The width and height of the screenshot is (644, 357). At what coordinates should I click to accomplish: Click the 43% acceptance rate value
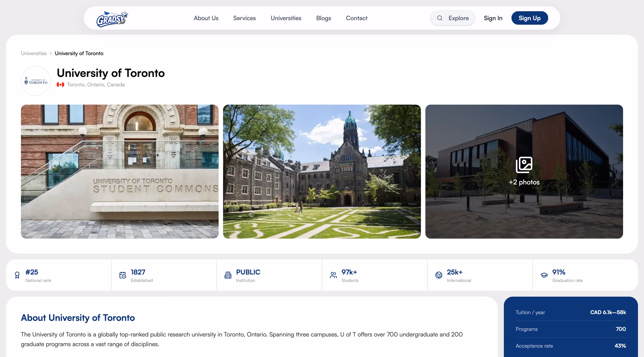click(620, 346)
